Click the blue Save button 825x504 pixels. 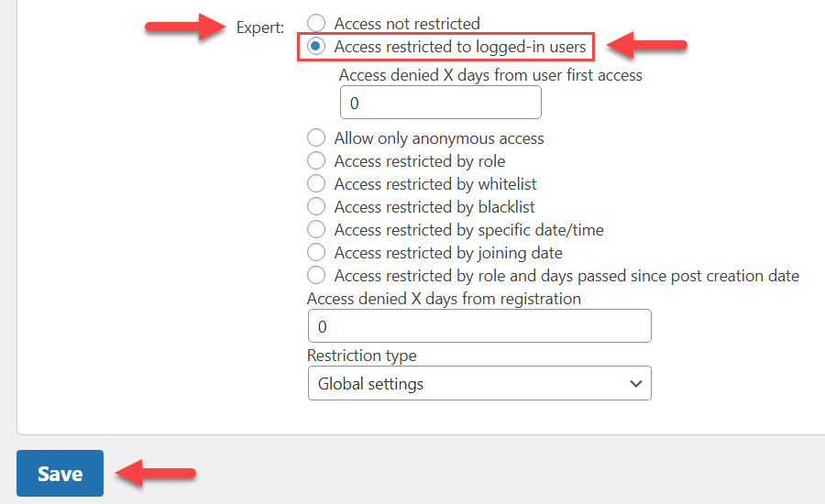click(60, 474)
